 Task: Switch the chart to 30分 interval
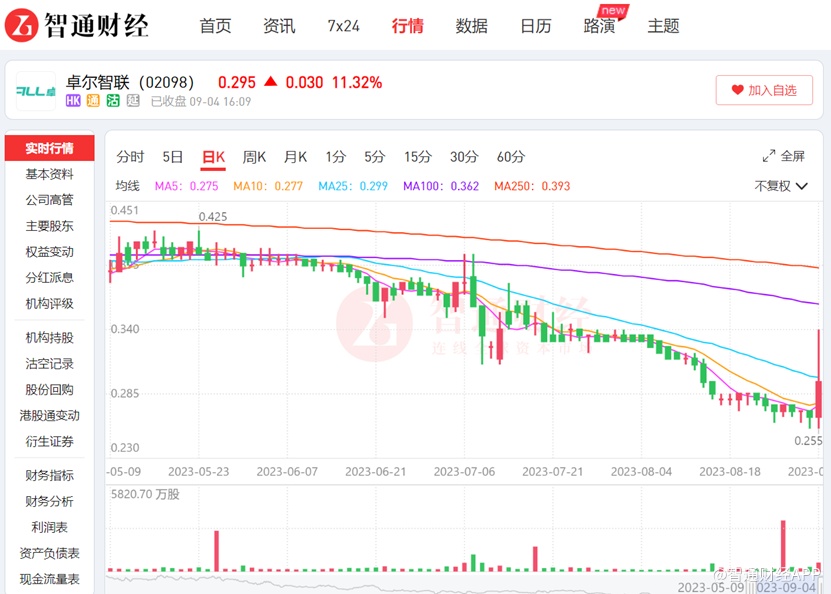click(x=464, y=157)
